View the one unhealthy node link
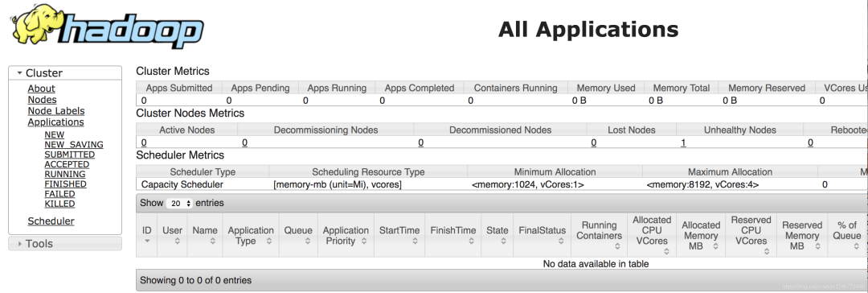Screen dimensions: 868x293 pyautogui.click(x=684, y=142)
